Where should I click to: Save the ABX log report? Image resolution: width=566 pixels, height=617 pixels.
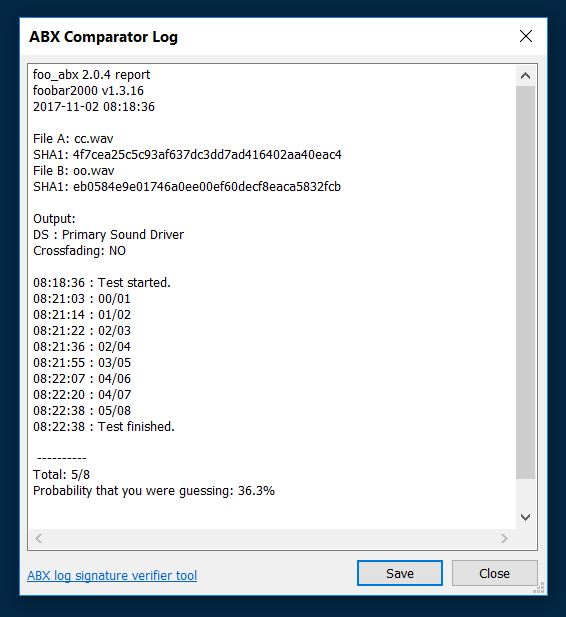[400, 573]
